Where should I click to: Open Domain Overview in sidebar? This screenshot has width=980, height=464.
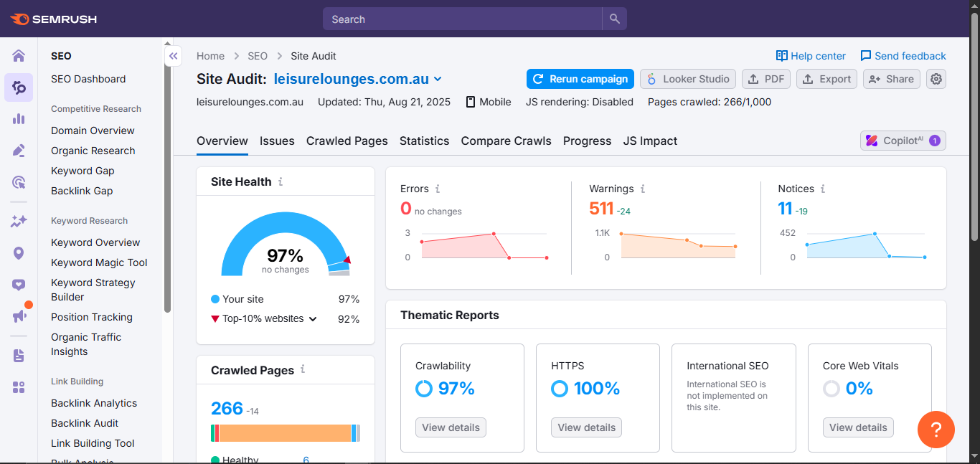click(93, 131)
